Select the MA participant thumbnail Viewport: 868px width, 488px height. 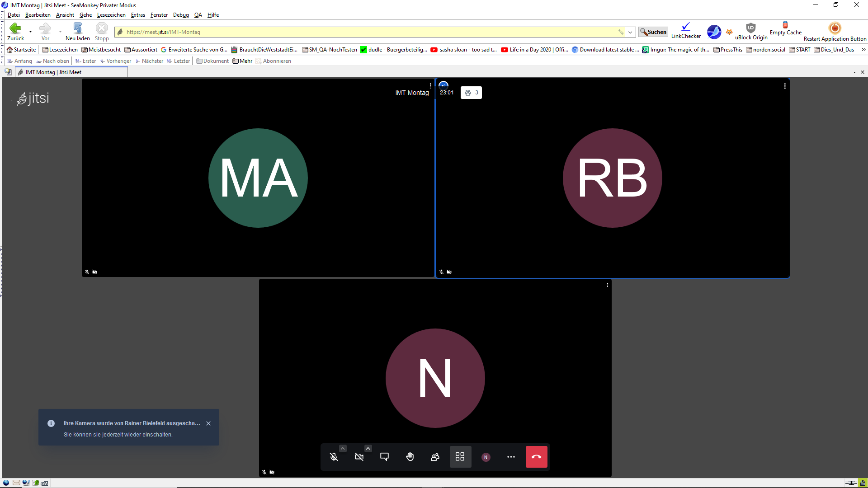point(258,178)
